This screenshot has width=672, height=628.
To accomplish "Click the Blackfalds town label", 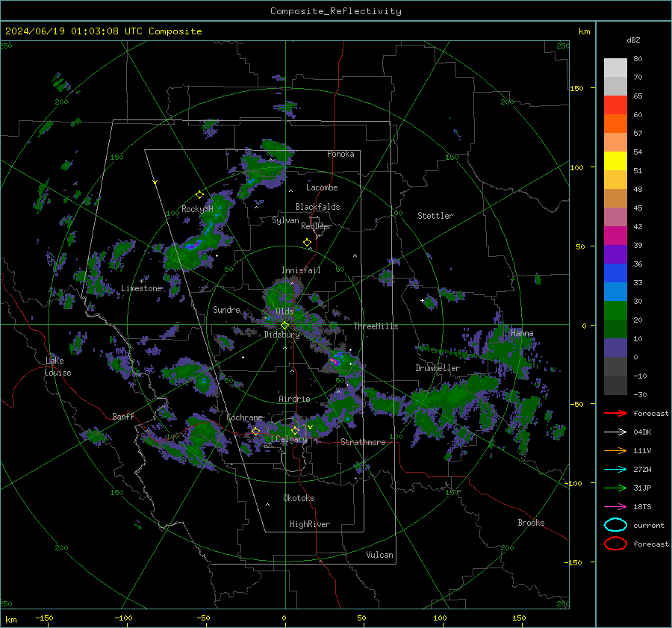I will tap(317, 207).
